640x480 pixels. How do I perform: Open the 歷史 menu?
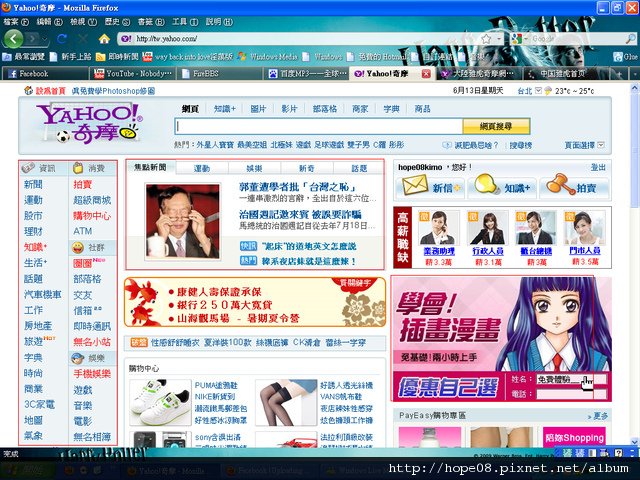pyautogui.click(x=117, y=22)
